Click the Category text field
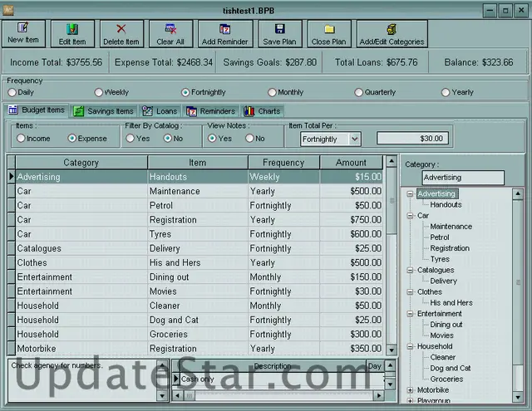The width and height of the screenshot is (532, 411). tap(463, 178)
